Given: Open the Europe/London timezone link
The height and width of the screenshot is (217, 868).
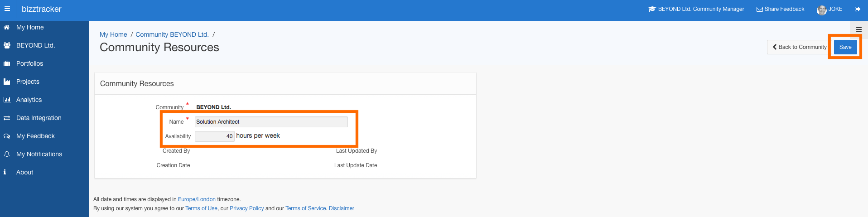Looking at the screenshot, I should (197, 199).
